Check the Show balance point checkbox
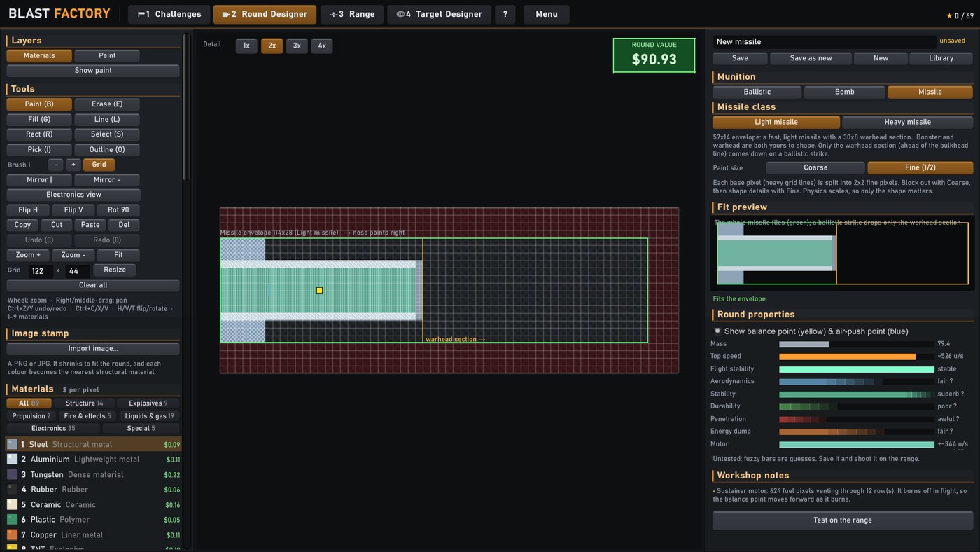The image size is (980, 552). (717, 331)
